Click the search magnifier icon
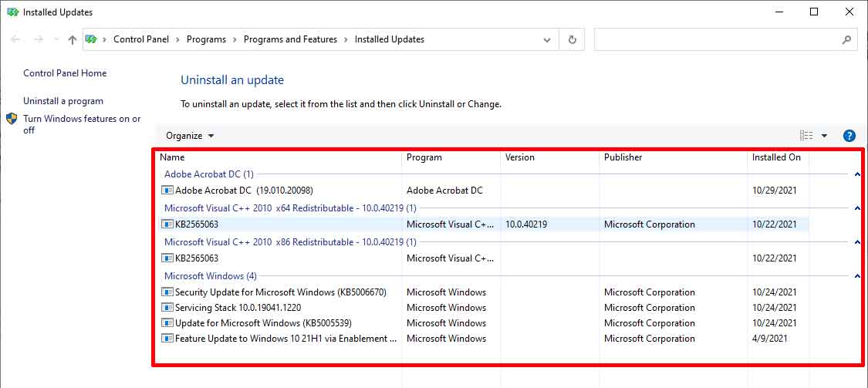Screen dimensions: 868x388 coord(846,40)
